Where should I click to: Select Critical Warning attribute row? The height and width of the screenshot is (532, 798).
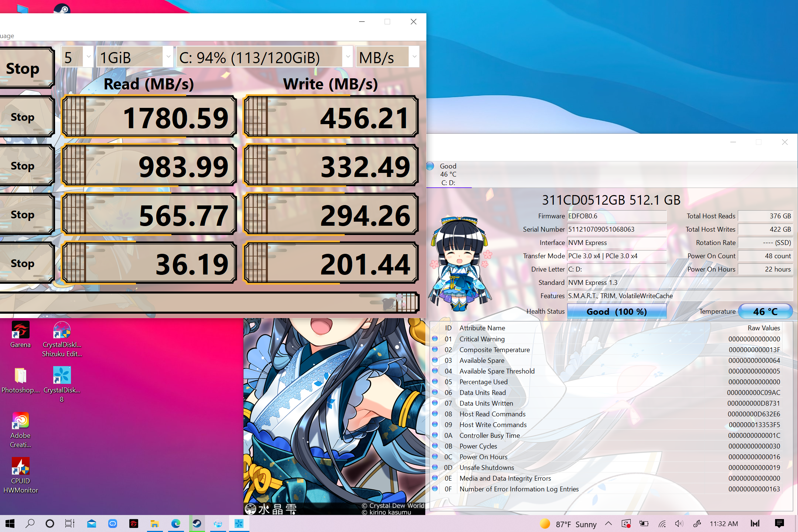pyautogui.click(x=607, y=339)
